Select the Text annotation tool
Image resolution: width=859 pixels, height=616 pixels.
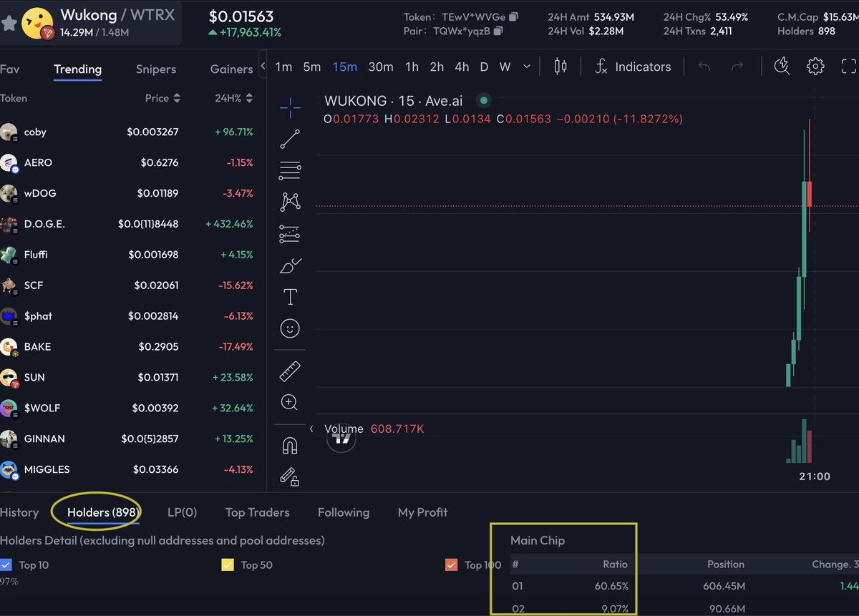290,297
